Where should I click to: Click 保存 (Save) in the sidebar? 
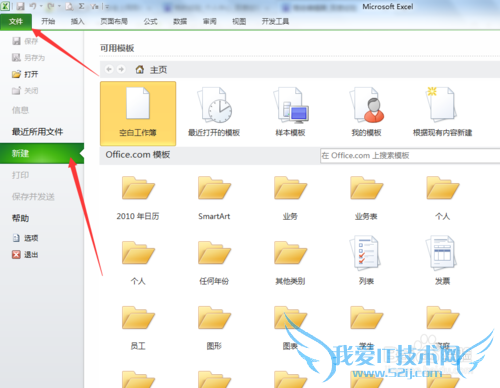(x=25, y=41)
